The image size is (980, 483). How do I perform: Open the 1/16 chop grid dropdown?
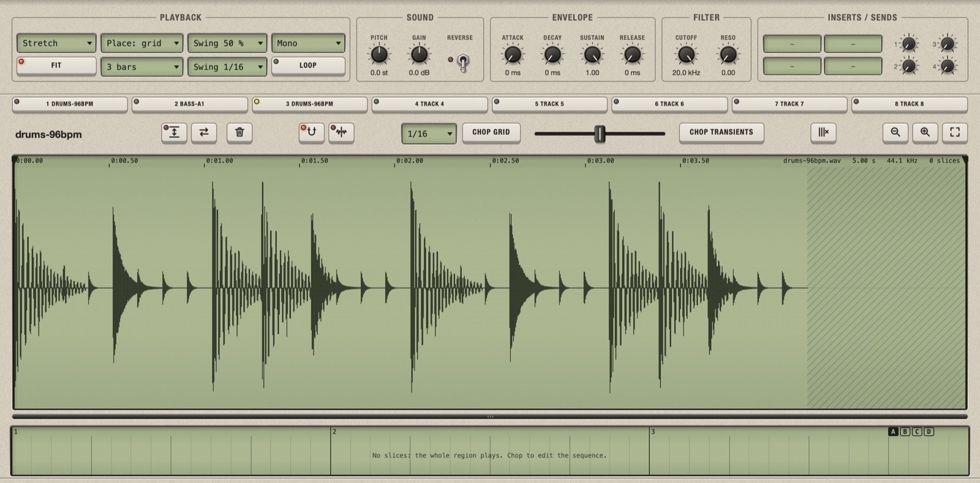coord(429,133)
